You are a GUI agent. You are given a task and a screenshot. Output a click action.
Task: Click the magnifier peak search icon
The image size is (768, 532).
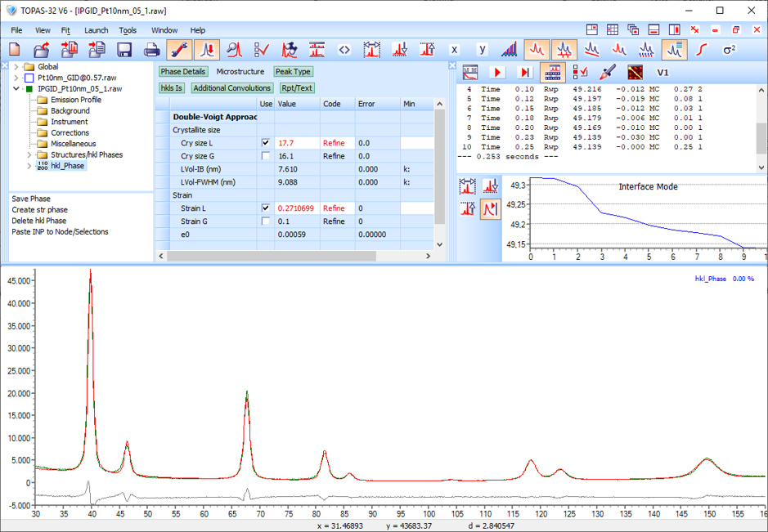click(234, 49)
